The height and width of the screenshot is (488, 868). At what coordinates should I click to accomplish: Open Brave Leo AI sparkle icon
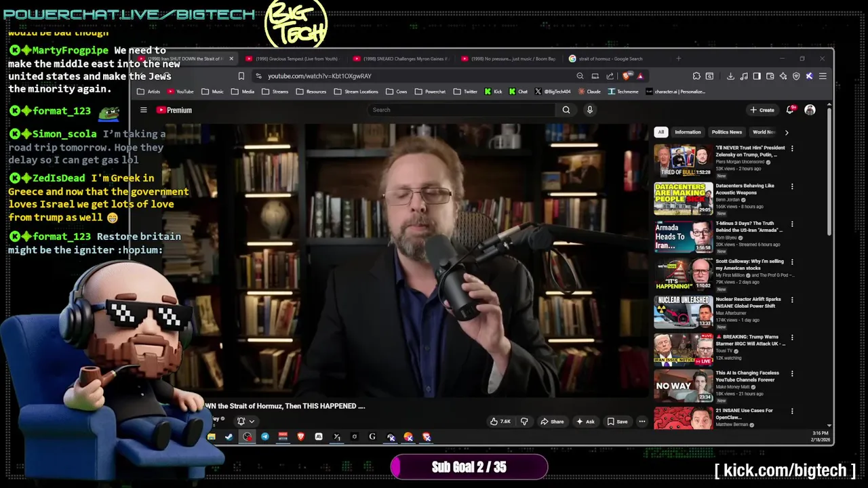coord(783,76)
